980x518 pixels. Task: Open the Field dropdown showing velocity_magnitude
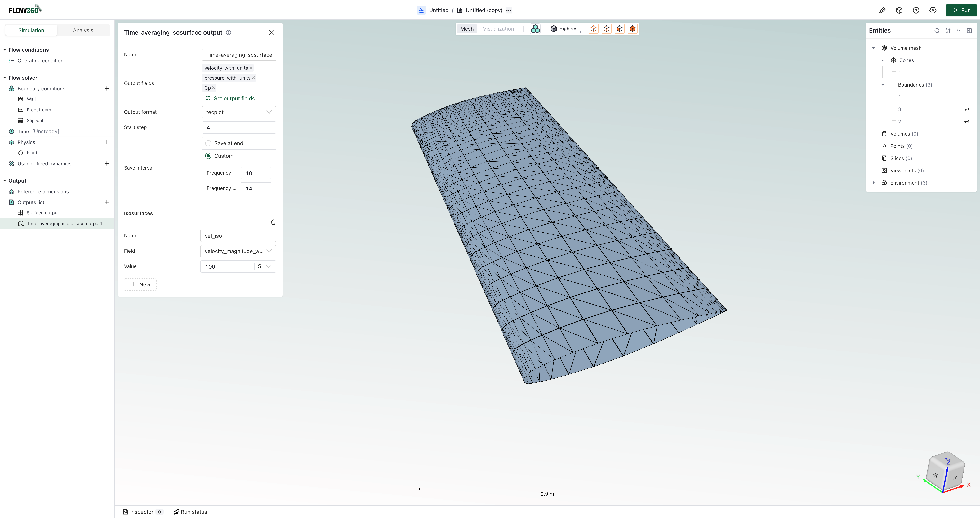(x=238, y=251)
